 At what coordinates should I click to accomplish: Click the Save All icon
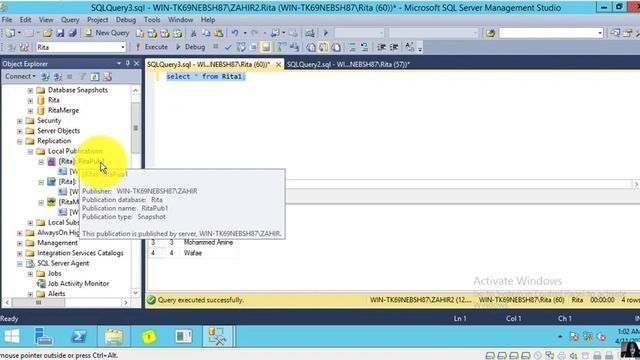coord(73,33)
